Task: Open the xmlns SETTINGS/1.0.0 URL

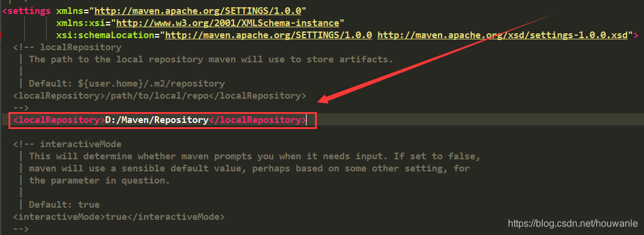Action: [198, 11]
